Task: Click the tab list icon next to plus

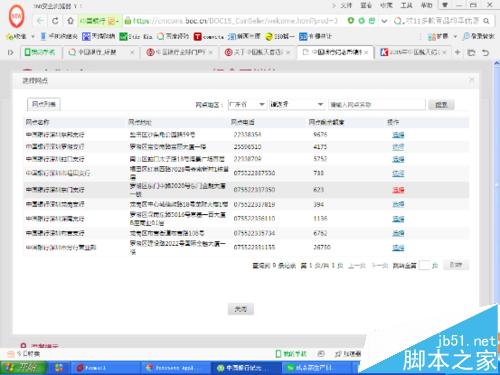Action: [471, 53]
